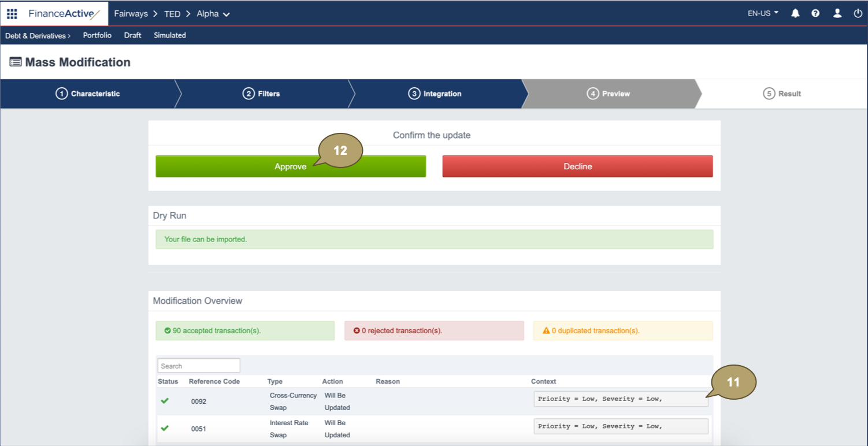The width and height of the screenshot is (868, 446).
Task: Click green checkmark status for reference 0051
Action: (x=165, y=429)
